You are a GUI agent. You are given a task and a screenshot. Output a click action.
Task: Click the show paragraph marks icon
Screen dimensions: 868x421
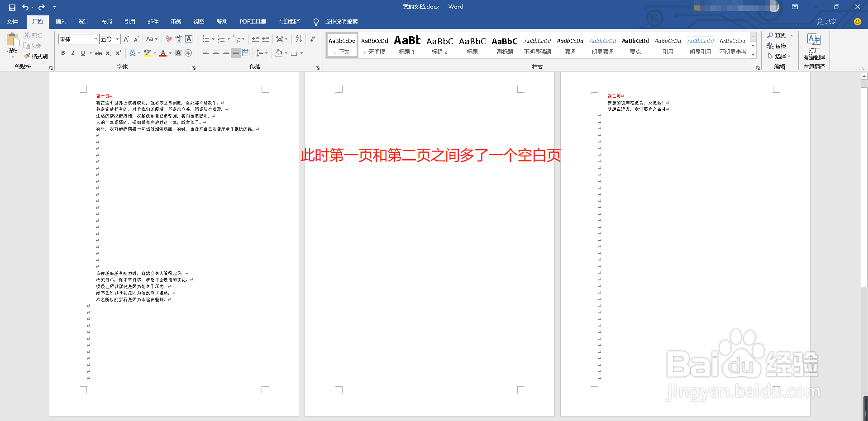click(x=312, y=39)
